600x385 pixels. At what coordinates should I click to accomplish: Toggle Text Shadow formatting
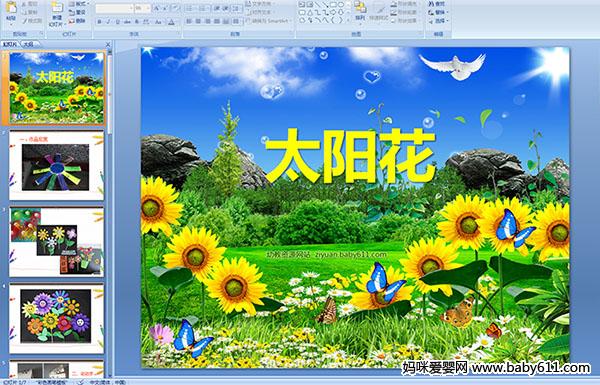pyautogui.click(x=137, y=22)
